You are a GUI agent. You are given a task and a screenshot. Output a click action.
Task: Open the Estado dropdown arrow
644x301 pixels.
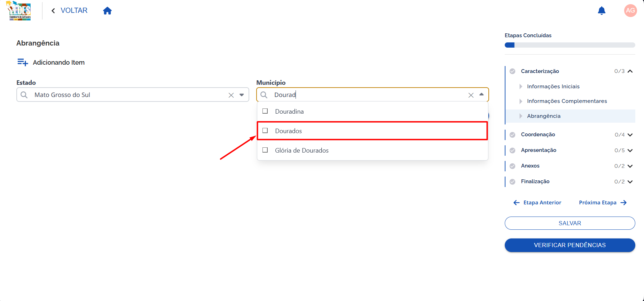pos(242,95)
